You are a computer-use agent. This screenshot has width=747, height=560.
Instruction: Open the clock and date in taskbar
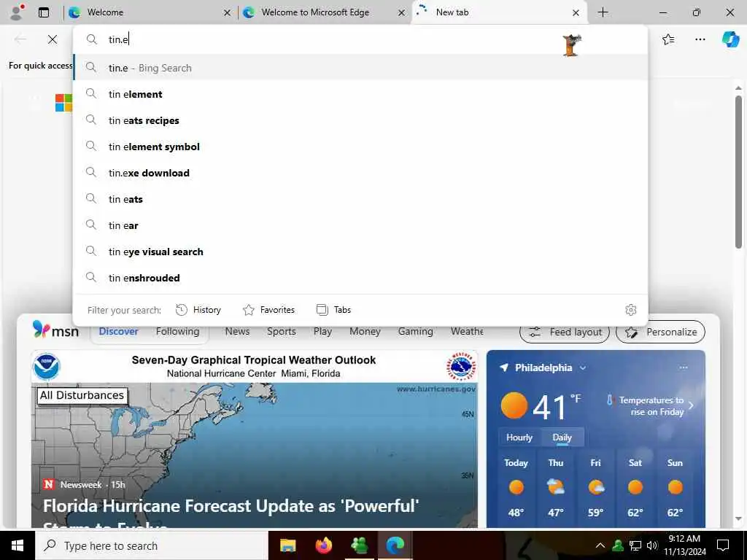(684, 545)
